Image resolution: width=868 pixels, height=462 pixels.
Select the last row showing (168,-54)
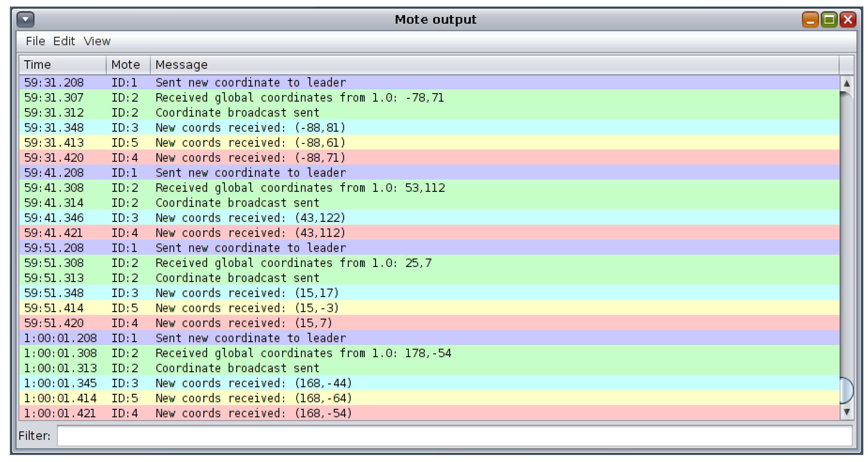[254, 414]
